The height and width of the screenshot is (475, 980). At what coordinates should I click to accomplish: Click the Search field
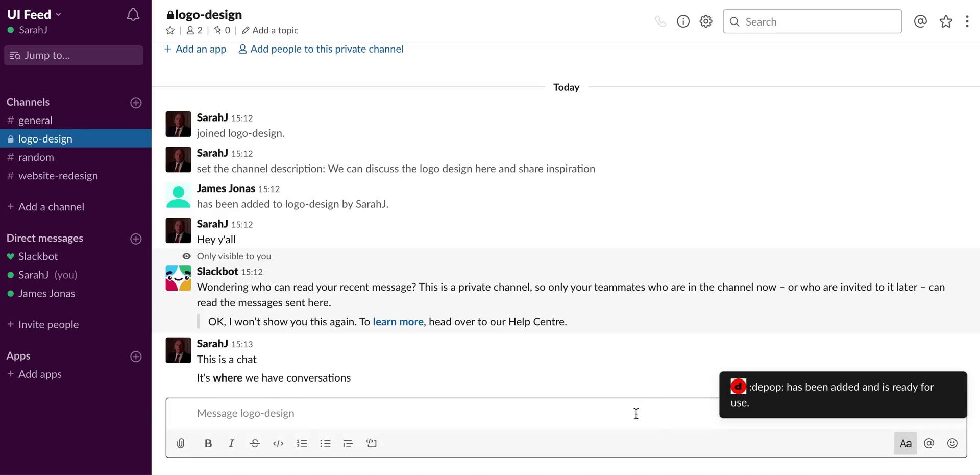coord(812,21)
